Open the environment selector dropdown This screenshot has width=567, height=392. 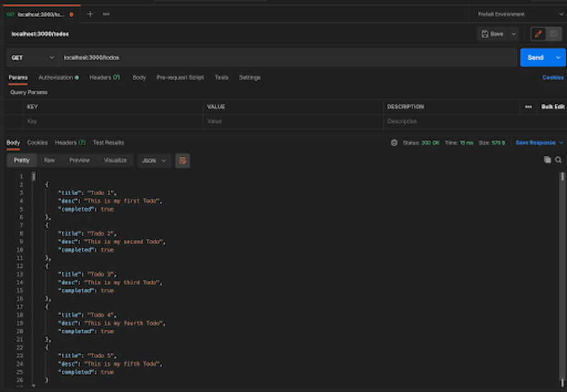[x=517, y=14]
